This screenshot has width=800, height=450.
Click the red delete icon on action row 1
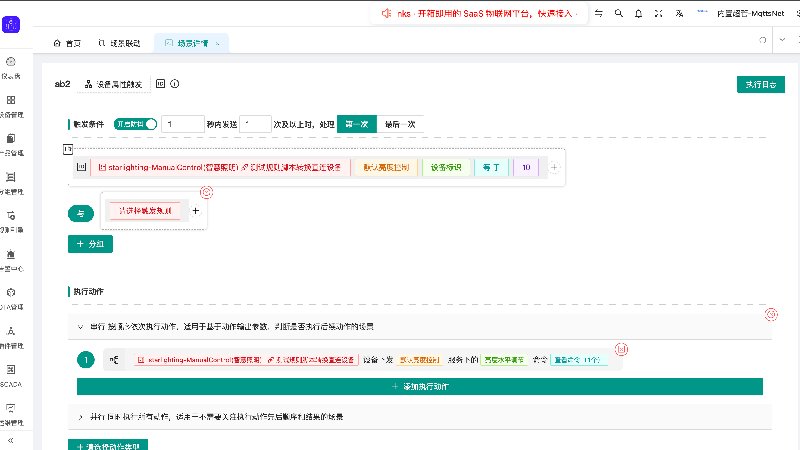click(x=621, y=349)
